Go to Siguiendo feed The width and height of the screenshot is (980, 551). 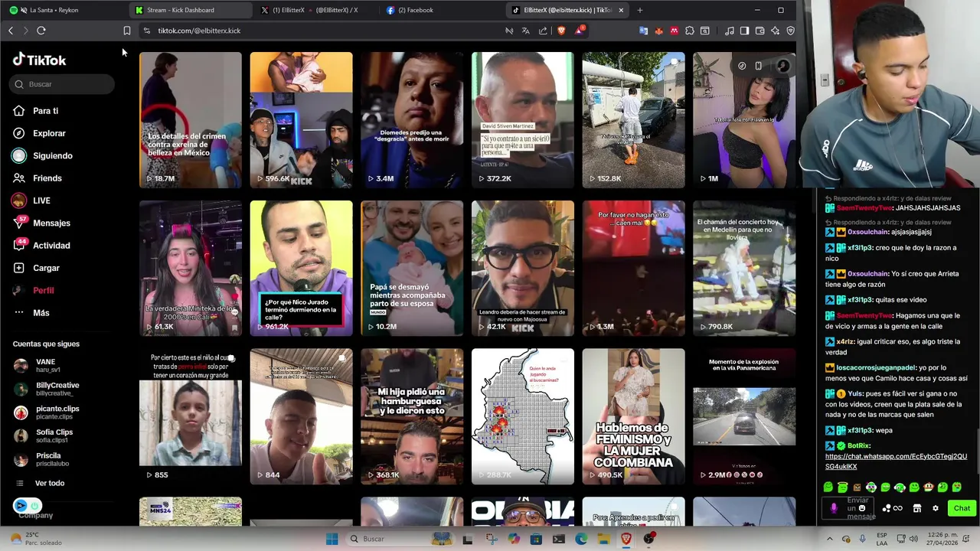(x=42, y=155)
